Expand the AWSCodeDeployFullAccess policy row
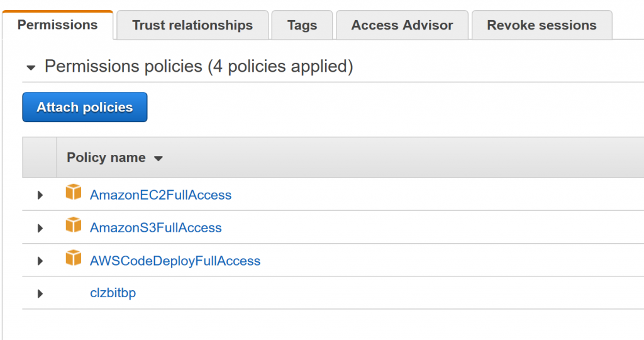Viewport: 644px width, 340px height. pyautogui.click(x=40, y=261)
